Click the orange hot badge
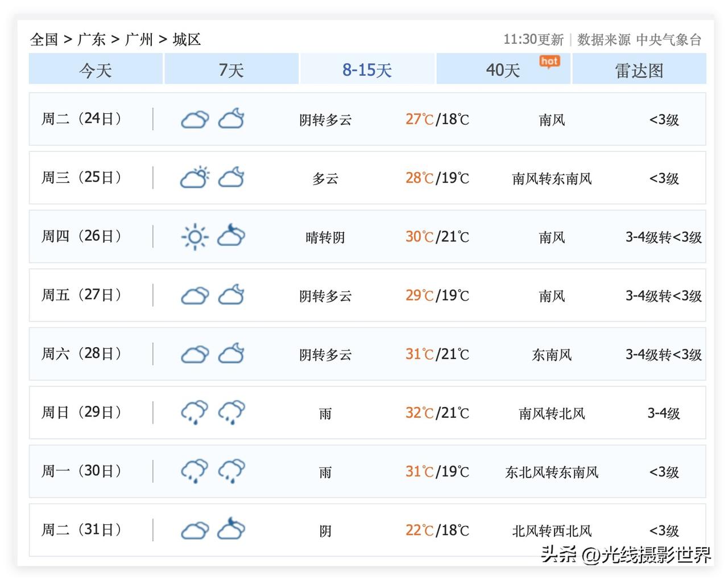This screenshot has width=728, height=580. (549, 61)
